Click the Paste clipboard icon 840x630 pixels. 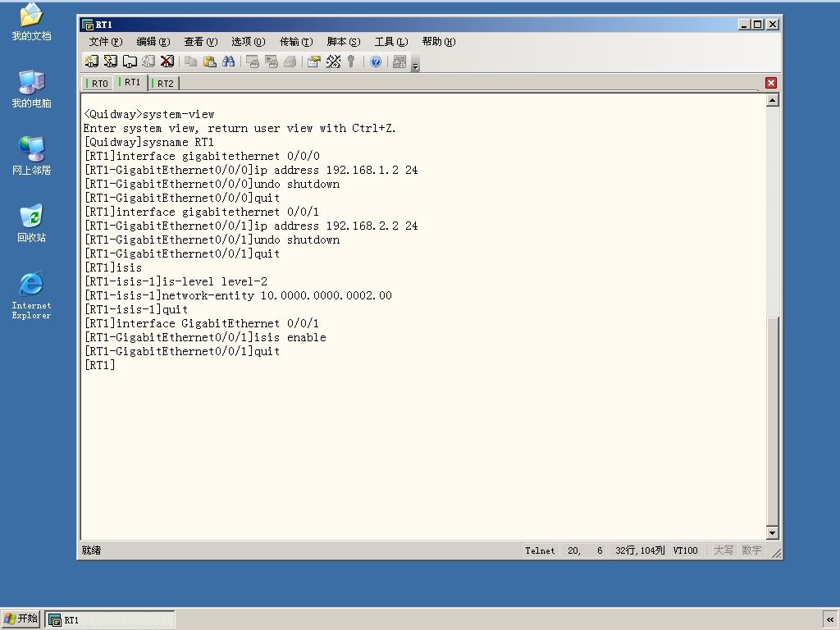[x=209, y=62]
